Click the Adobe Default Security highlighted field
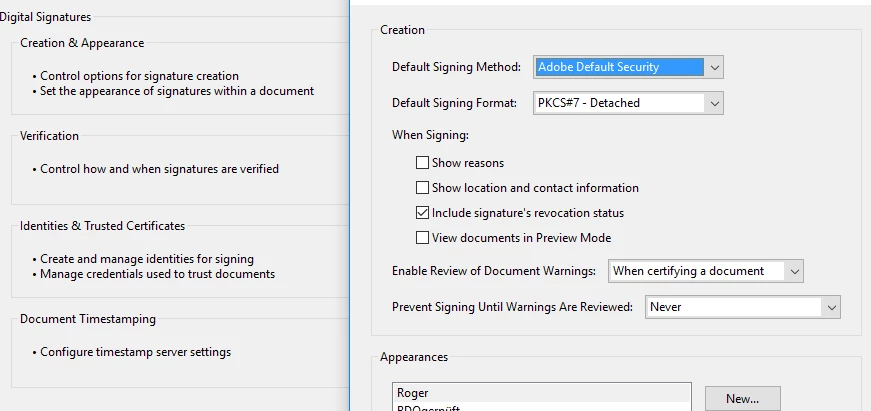The image size is (871, 411). (x=619, y=67)
